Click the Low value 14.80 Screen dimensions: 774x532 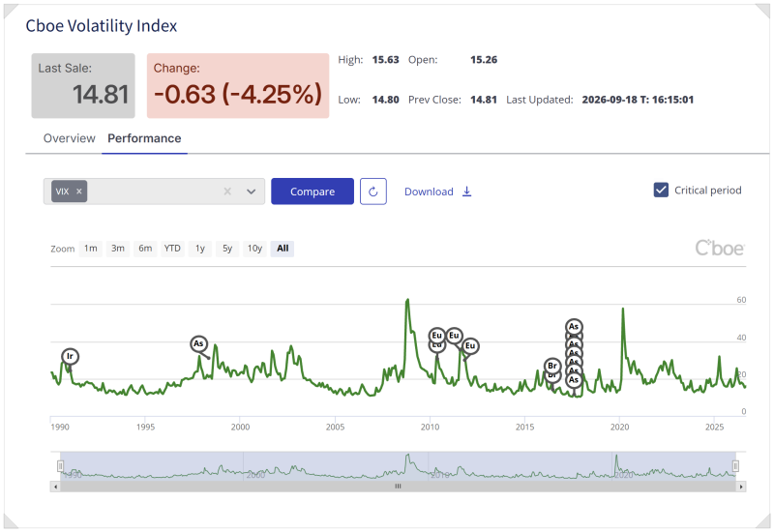coord(385,100)
